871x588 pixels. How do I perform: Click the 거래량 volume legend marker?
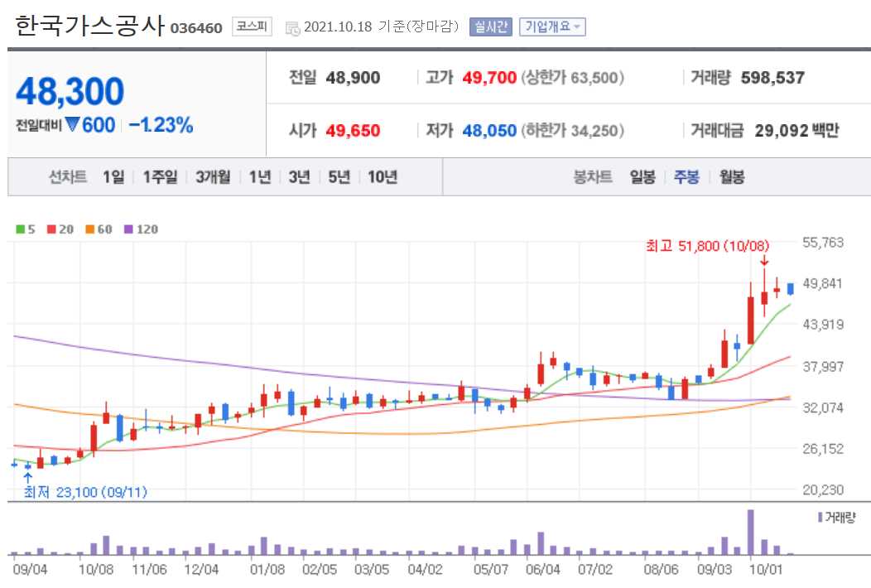tap(820, 518)
